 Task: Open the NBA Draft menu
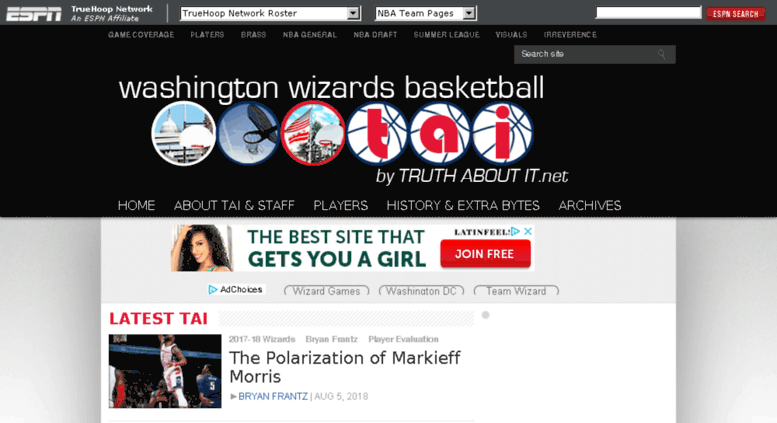click(x=375, y=35)
